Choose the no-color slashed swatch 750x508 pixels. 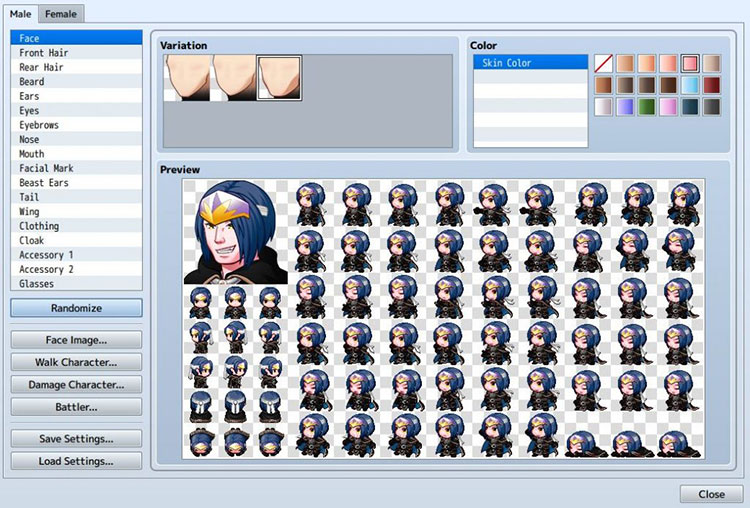[x=604, y=63]
